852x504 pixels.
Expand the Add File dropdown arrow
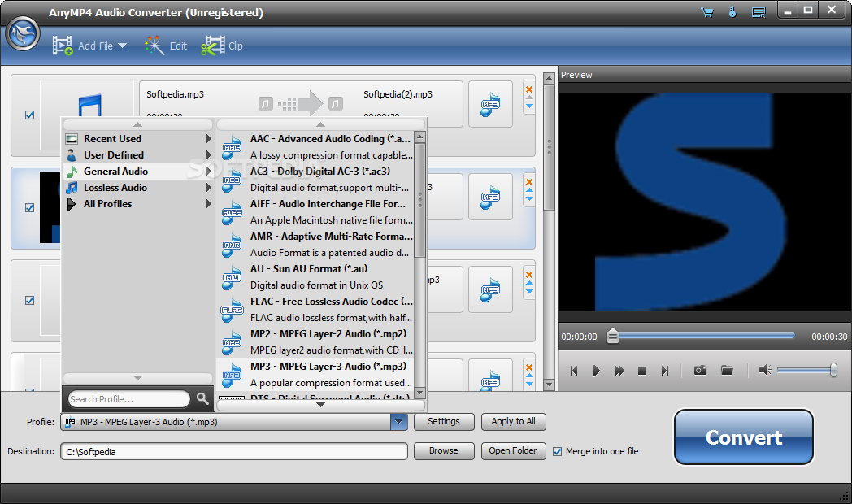click(x=122, y=46)
